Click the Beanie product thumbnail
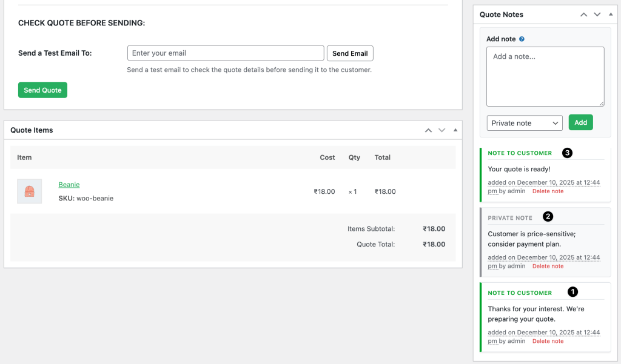 tap(29, 191)
